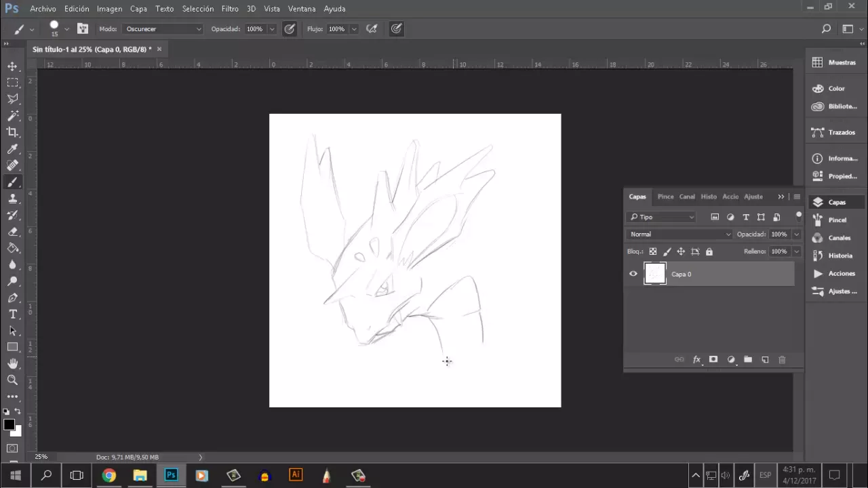Open the Archivo menu

pos(43,9)
